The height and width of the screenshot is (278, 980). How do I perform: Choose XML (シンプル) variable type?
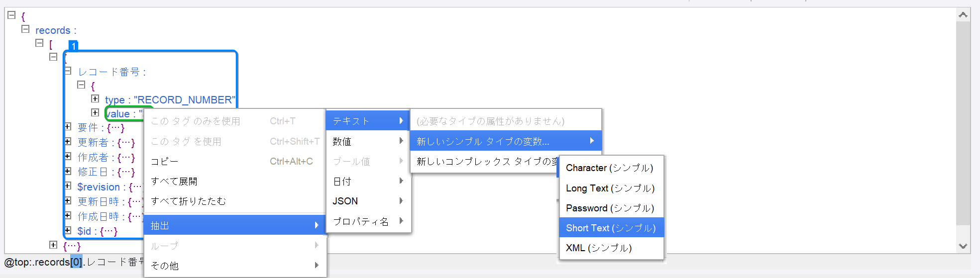(611, 248)
